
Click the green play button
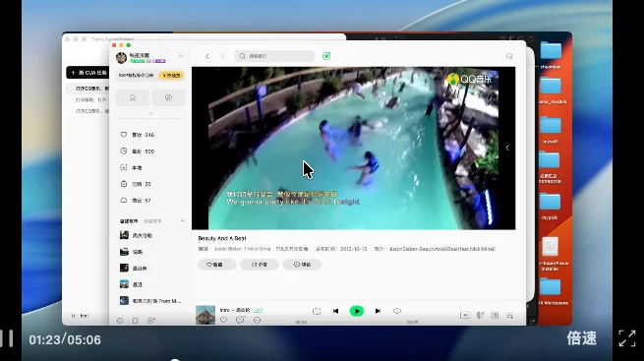pyautogui.click(x=357, y=311)
